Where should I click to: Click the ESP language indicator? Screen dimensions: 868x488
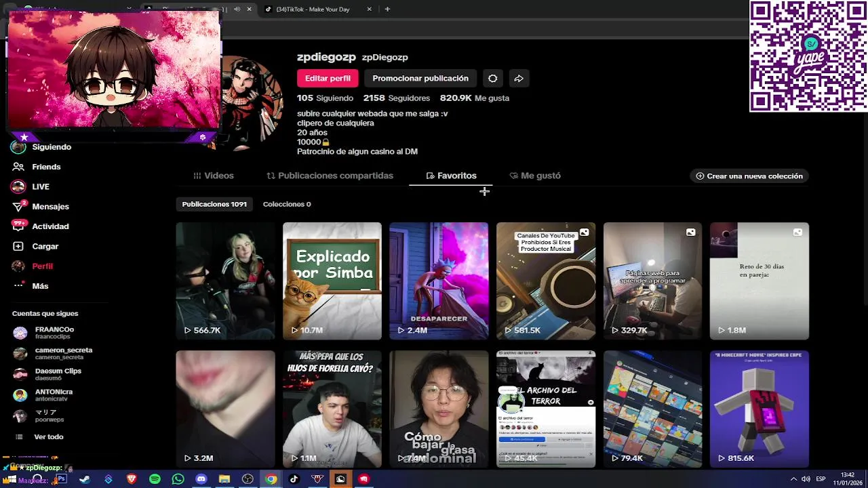[821, 479]
